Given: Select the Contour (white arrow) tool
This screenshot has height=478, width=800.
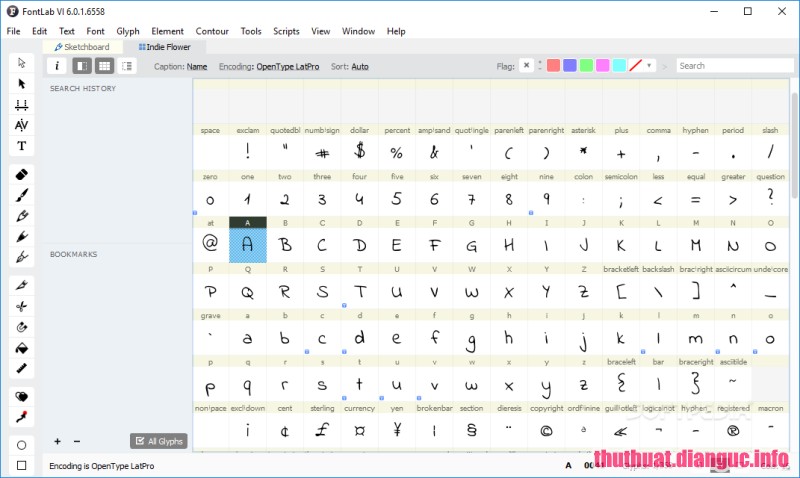Looking at the screenshot, I should tap(21, 63).
